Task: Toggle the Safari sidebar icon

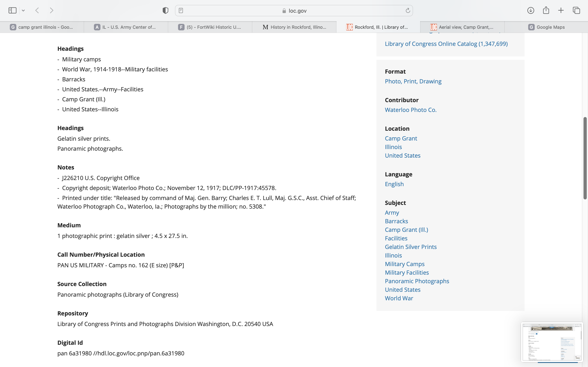Action: [x=12, y=10]
